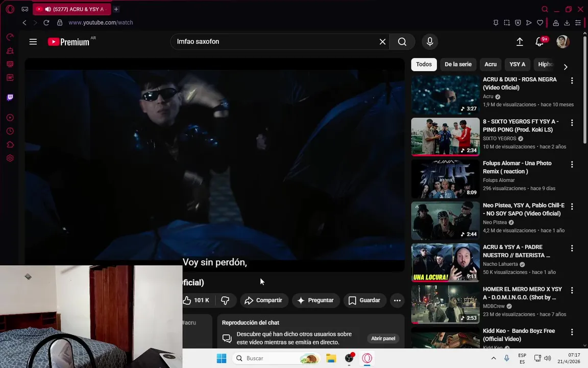588x368 pixels.
Task: Open GX Cleaner in the sidebar
Action: (10, 51)
